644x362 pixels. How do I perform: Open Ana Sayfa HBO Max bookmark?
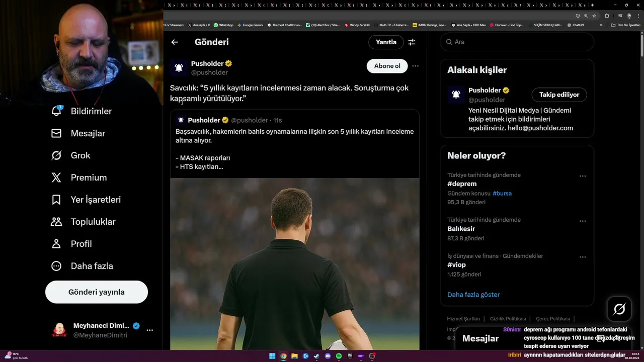click(468, 25)
